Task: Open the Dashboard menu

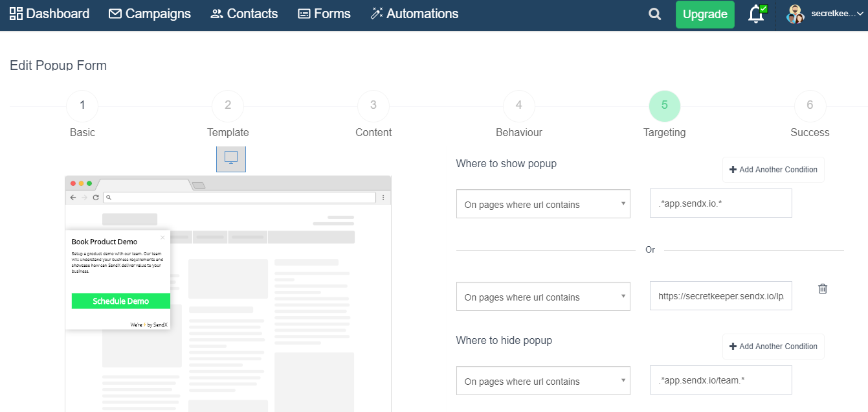Action: [50, 14]
